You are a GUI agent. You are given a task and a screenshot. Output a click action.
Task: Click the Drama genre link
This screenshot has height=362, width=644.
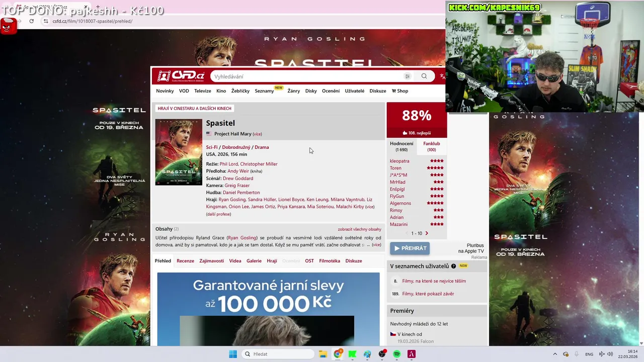click(x=262, y=147)
